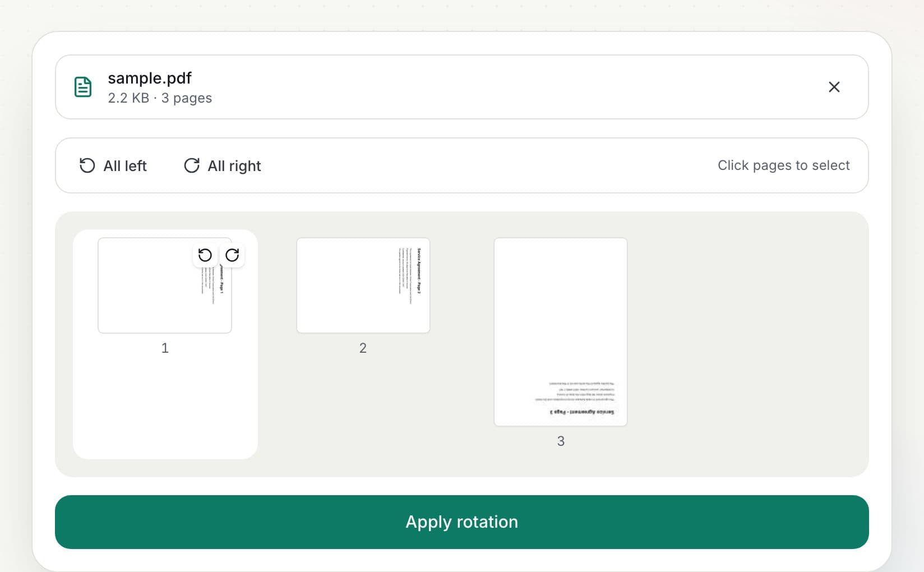Rotate page 1 right with clockwise icon
Screen dimensions: 924x572
click(232, 255)
